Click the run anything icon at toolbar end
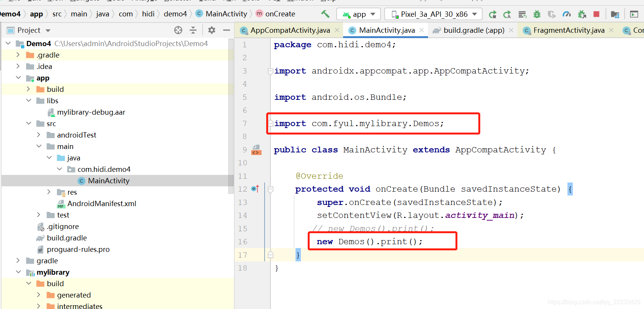 point(634,14)
